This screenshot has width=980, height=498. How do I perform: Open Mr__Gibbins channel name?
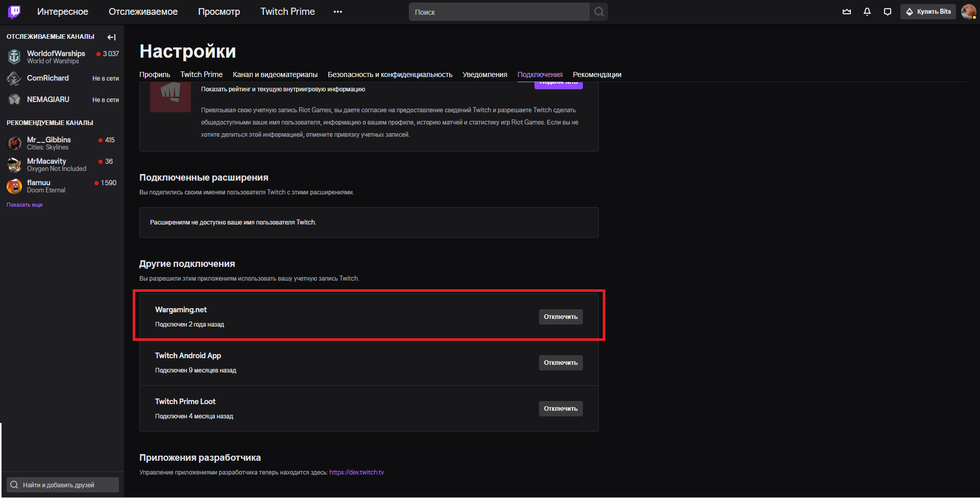49,140
